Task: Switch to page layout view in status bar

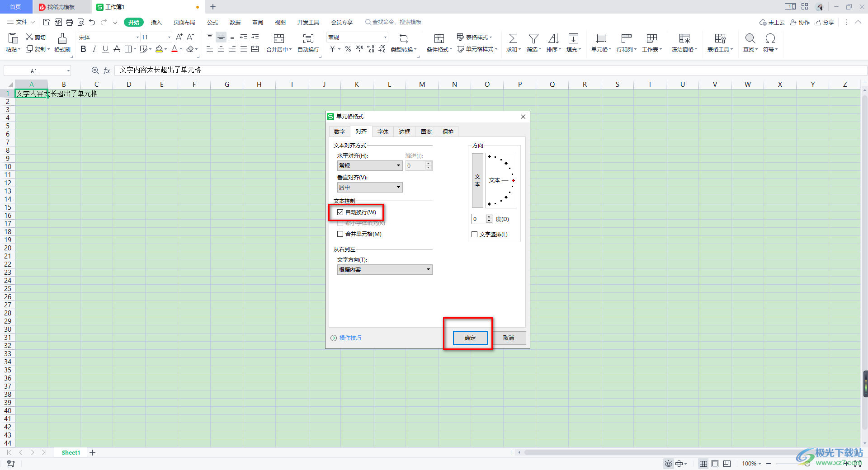Action: 715,464
